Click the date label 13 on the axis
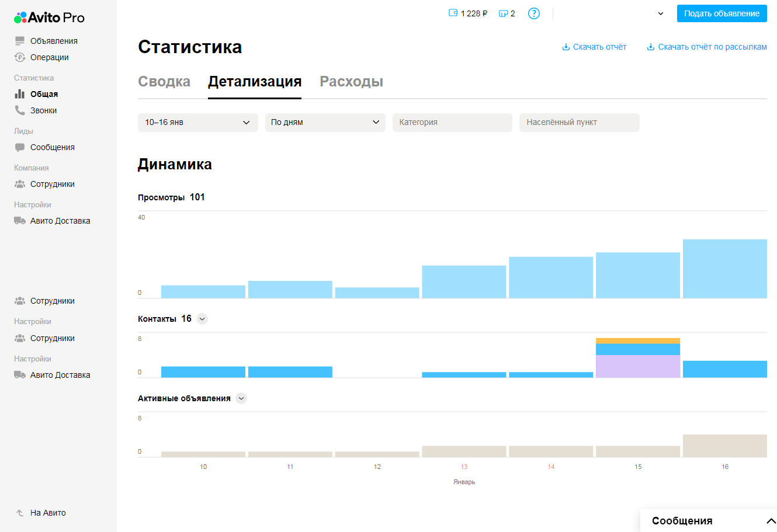 (464, 467)
